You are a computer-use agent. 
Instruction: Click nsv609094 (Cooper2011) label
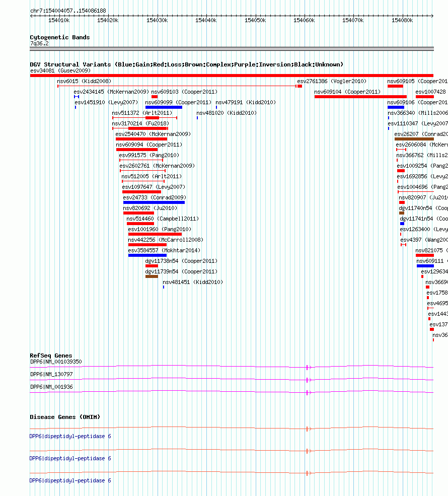(149, 145)
